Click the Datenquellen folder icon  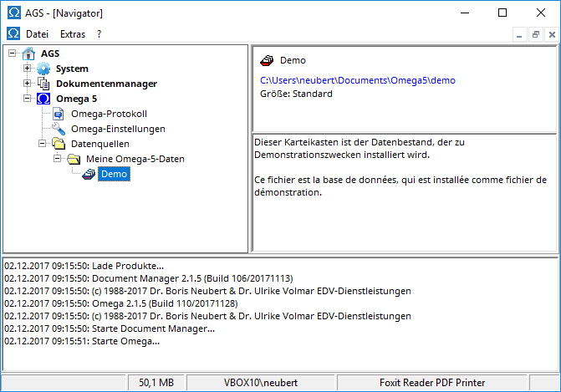coord(58,144)
